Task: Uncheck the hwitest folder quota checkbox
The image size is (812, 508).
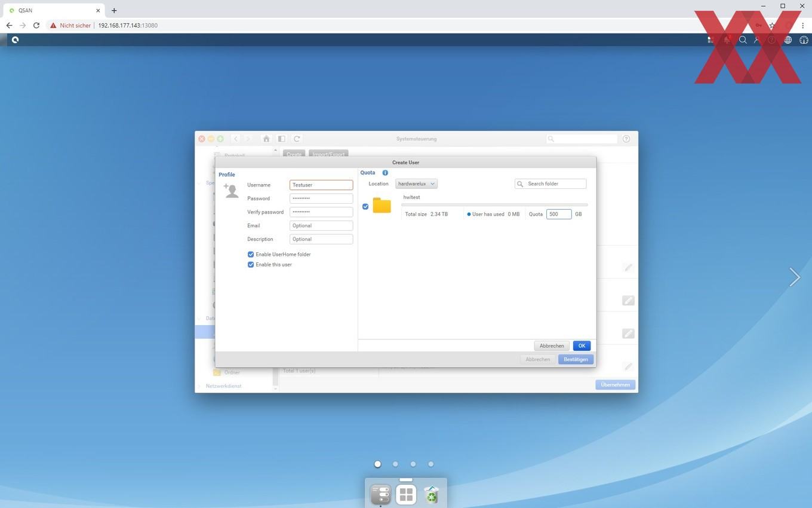Action: [365, 207]
